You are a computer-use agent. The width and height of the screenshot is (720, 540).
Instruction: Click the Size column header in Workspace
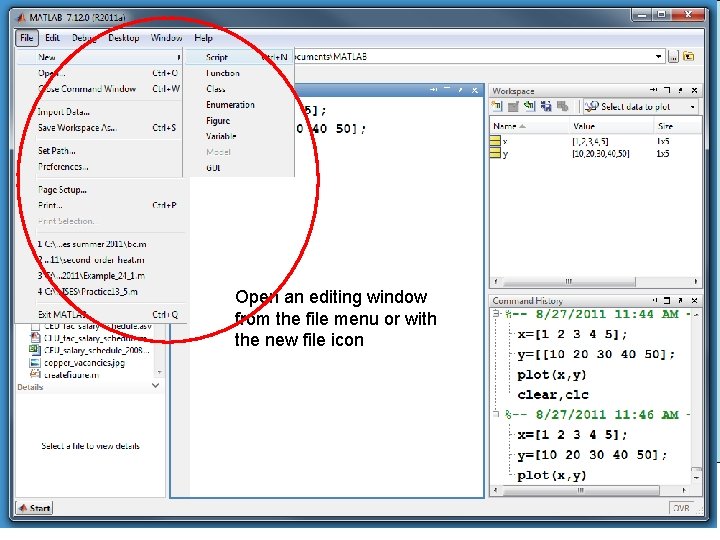(x=677, y=126)
